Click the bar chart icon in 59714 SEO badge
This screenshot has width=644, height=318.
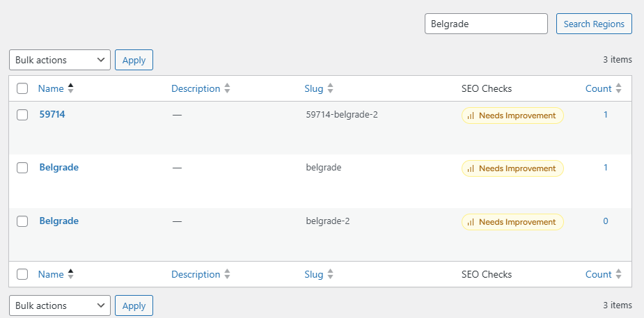click(471, 116)
